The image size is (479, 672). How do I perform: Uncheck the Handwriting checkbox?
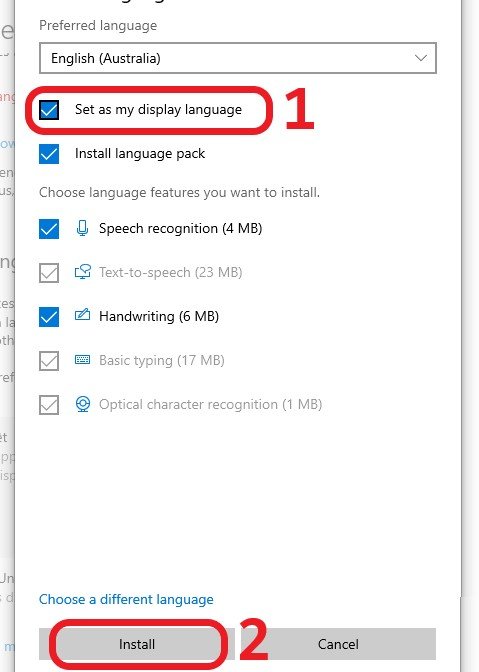click(49, 317)
